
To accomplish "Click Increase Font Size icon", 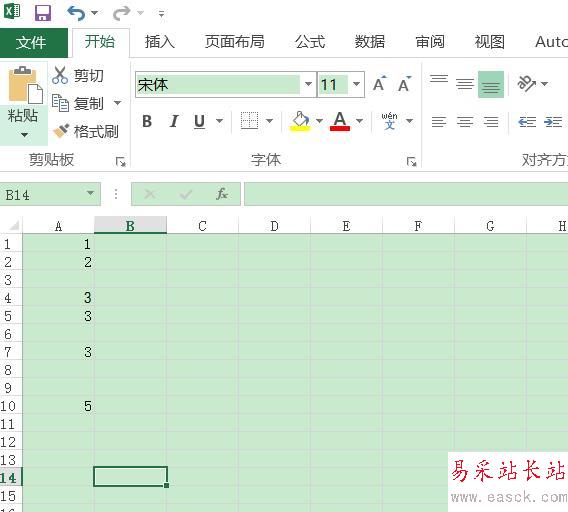I will click(380, 84).
